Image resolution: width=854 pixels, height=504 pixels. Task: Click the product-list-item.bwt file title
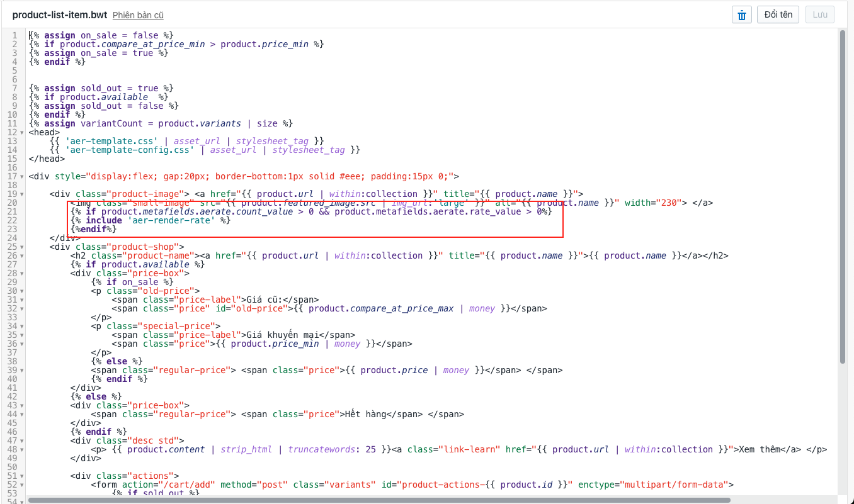click(x=60, y=14)
